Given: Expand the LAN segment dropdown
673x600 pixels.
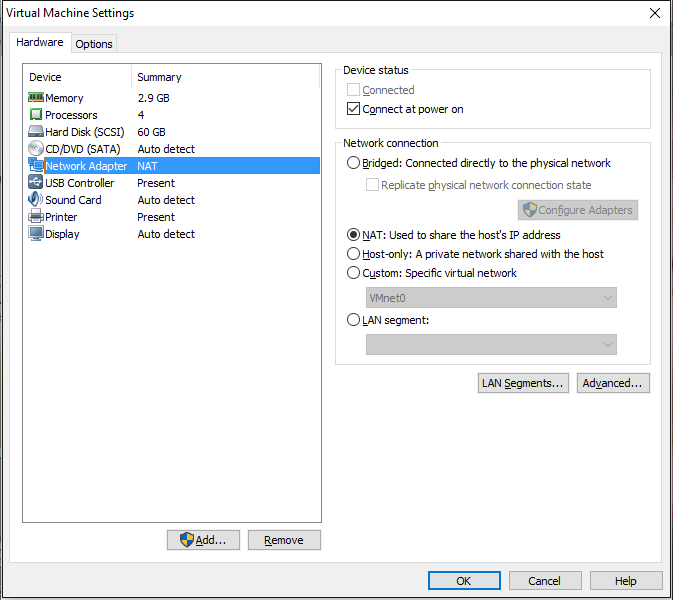Looking at the screenshot, I should point(491,344).
